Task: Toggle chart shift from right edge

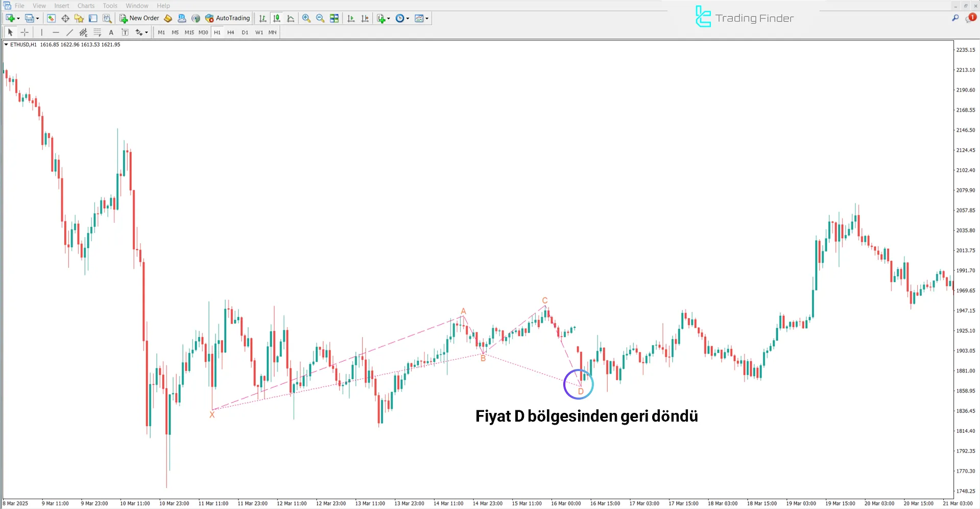Action: pyautogui.click(x=365, y=18)
